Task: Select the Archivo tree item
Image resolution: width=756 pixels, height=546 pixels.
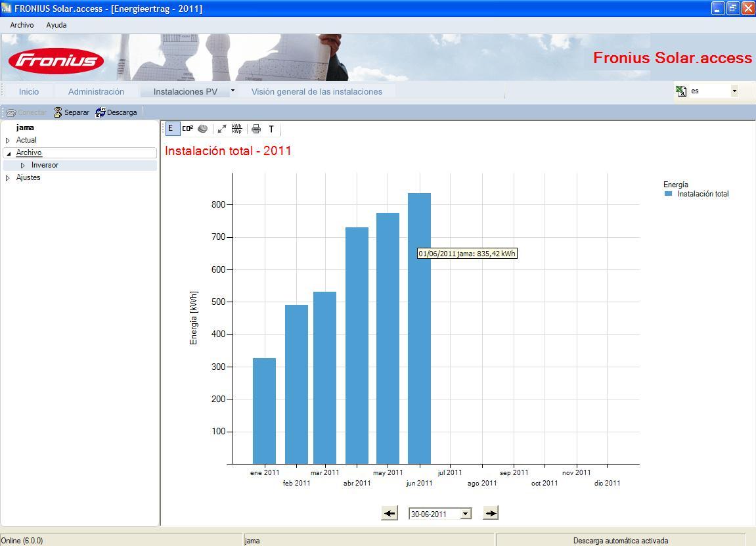Action: (29, 152)
